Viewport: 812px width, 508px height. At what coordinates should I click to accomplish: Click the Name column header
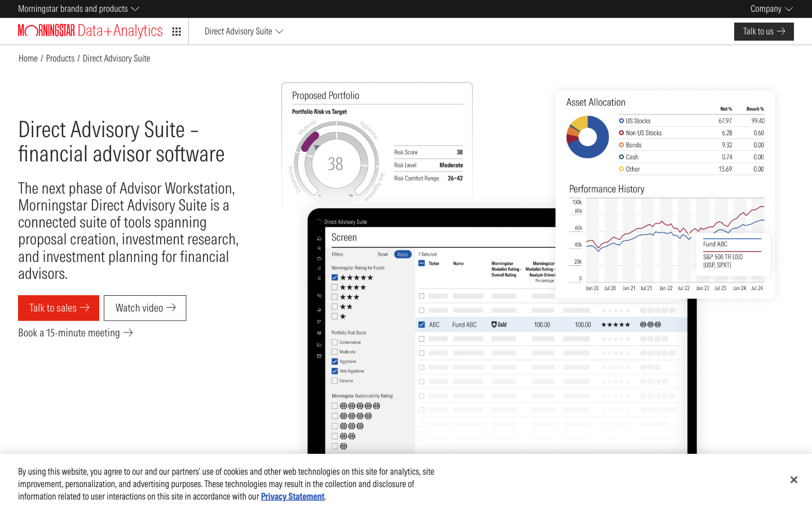[x=458, y=264]
